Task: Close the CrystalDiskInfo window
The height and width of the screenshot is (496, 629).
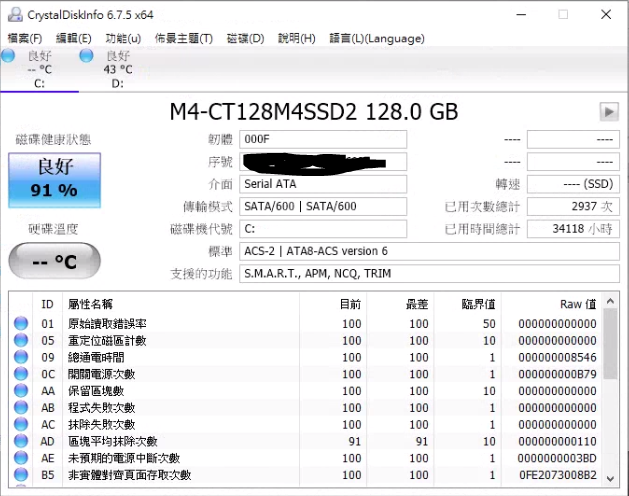Action: click(x=606, y=15)
